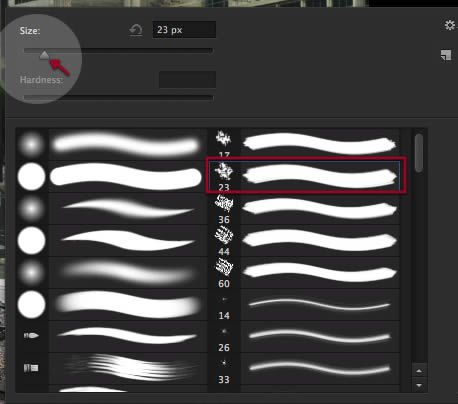Select the round point stiff bristle brush
This screenshot has height=404, width=458.
[111, 336]
